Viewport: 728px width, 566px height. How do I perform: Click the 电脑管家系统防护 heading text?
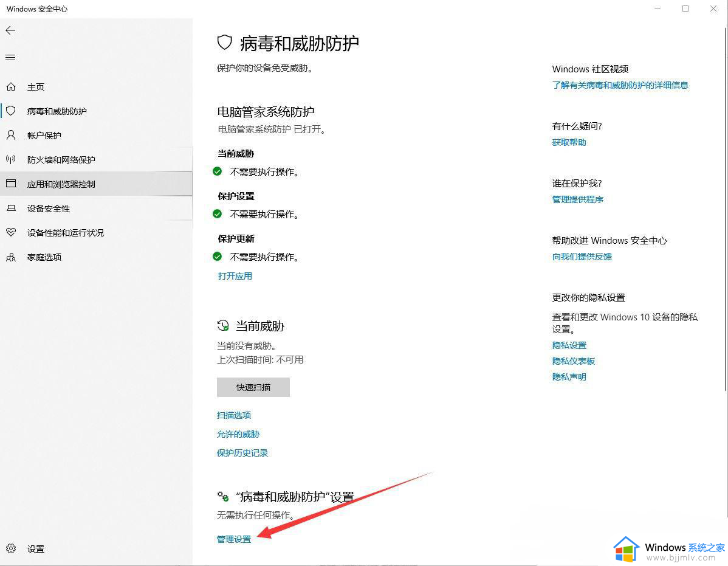pyautogui.click(x=266, y=112)
